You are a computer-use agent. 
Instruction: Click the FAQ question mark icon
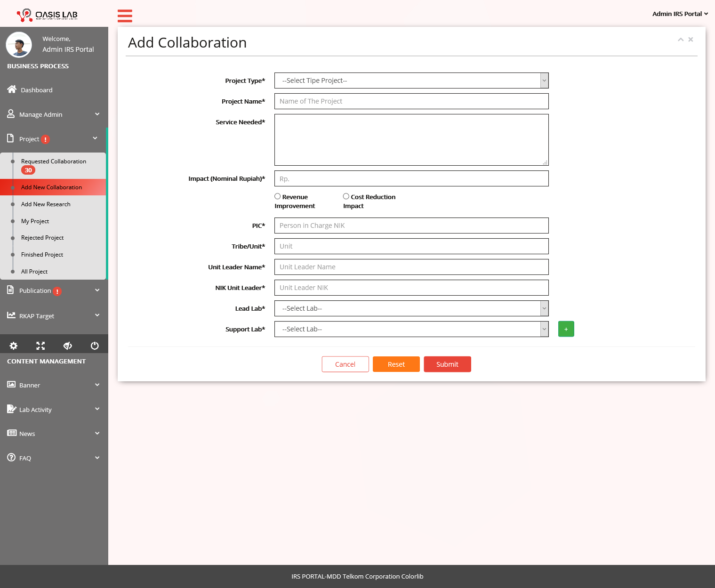tap(11, 457)
